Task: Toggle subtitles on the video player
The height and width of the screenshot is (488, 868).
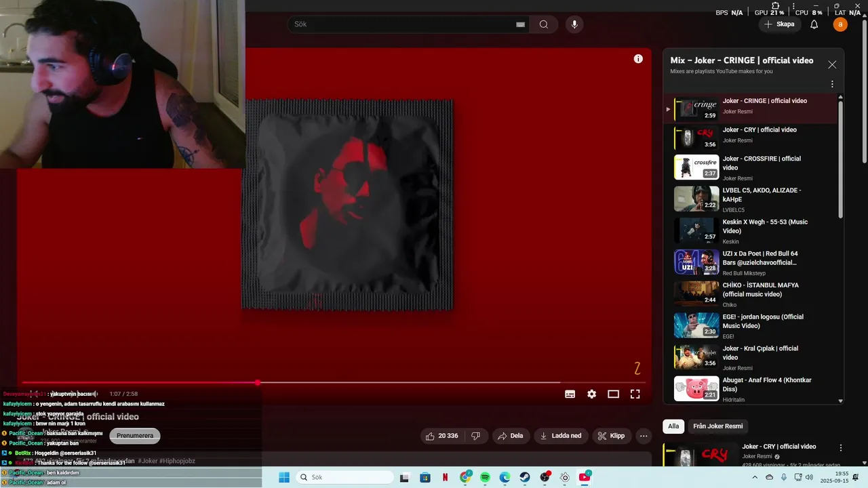Action: tap(570, 394)
